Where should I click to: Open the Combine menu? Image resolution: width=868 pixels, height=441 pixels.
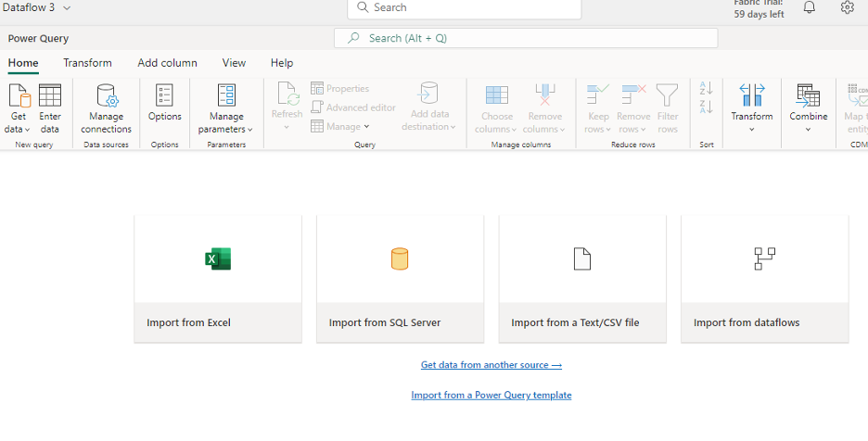pyautogui.click(x=809, y=107)
